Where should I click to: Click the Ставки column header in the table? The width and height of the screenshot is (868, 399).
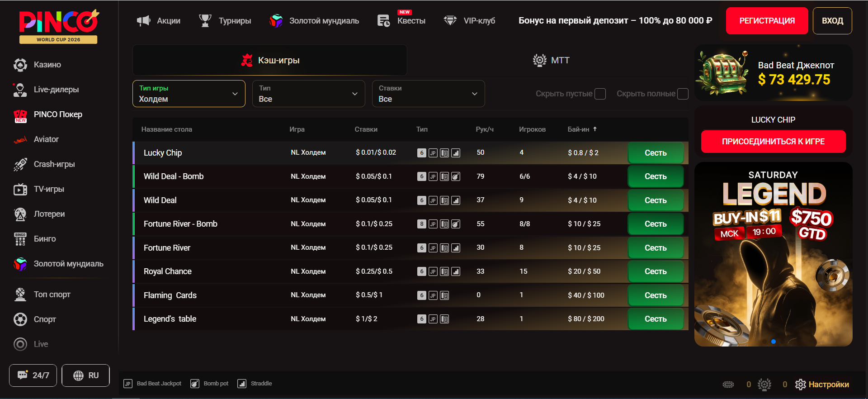pos(366,129)
